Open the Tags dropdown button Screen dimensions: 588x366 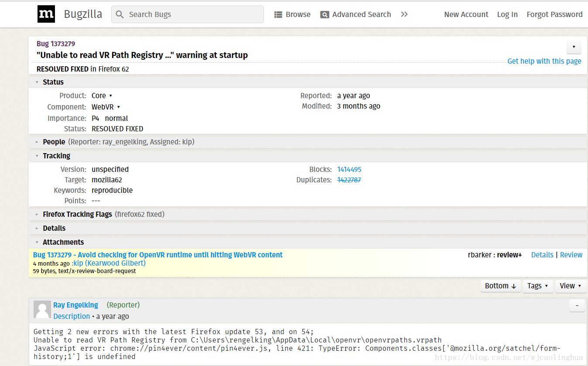[538, 286]
